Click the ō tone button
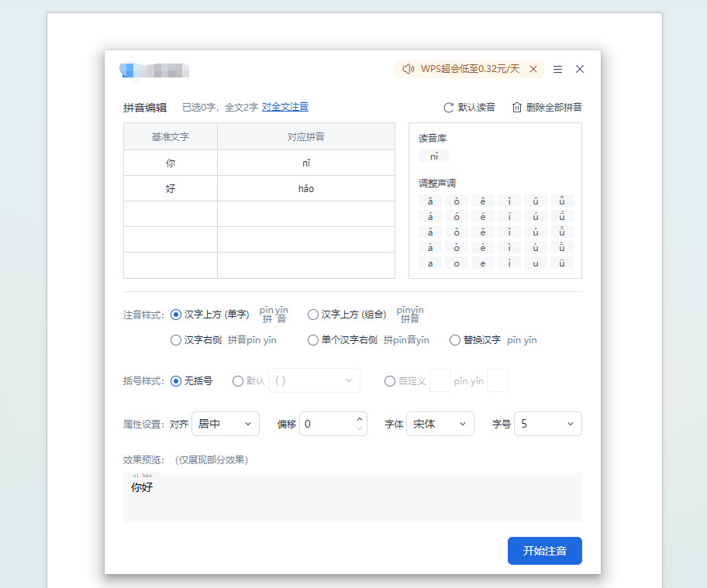The image size is (707, 588). 457,201
